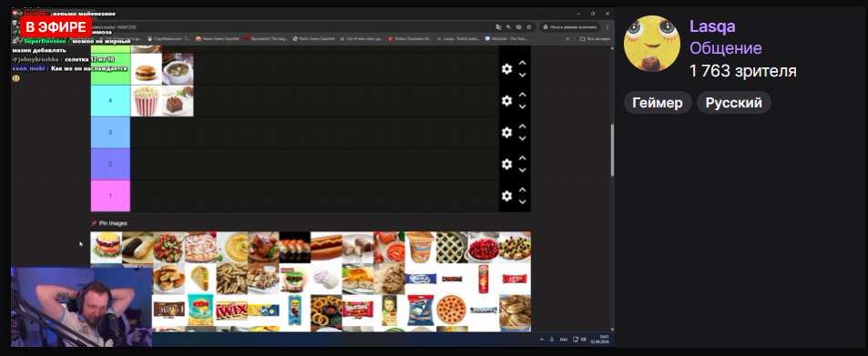Screen dimensions: 868x356
Task: Open the Lasqa channel name link
Action: 712,26
